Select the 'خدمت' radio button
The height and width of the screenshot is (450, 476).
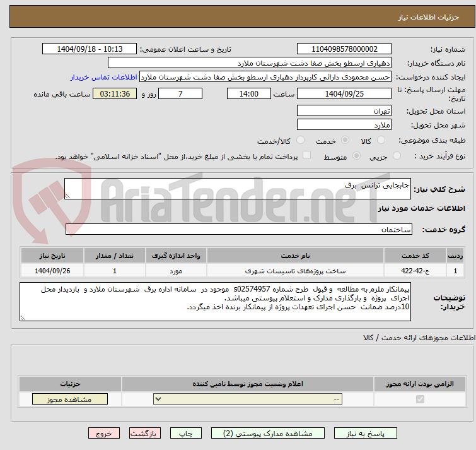[345, 140]
